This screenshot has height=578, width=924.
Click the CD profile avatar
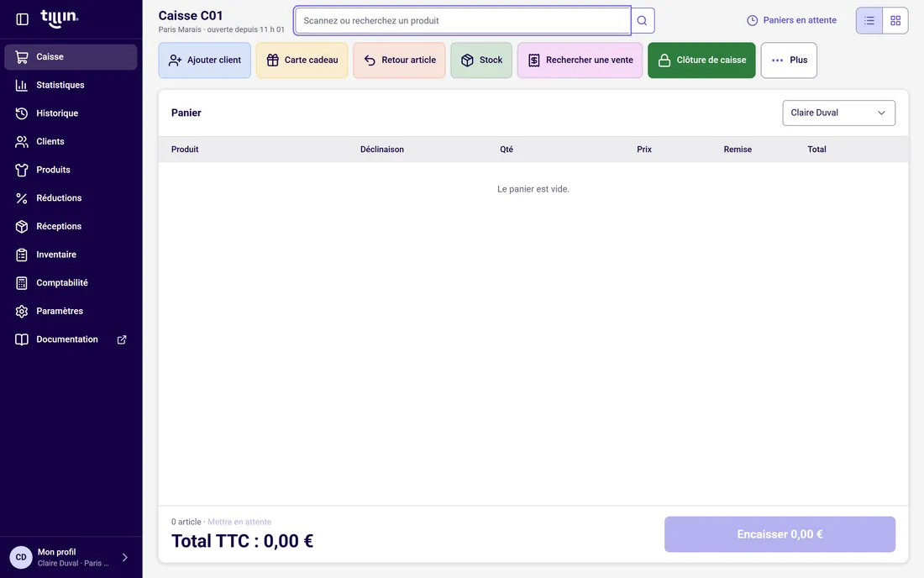point(21,557)
